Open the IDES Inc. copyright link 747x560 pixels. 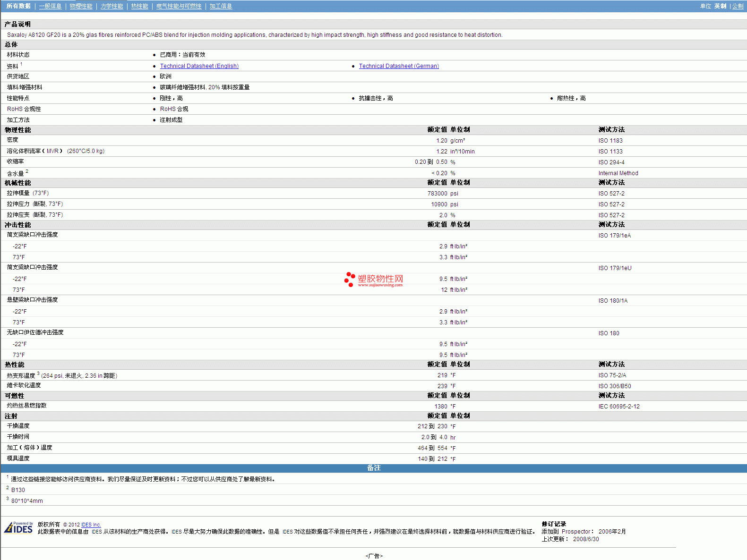coord(91,525)
